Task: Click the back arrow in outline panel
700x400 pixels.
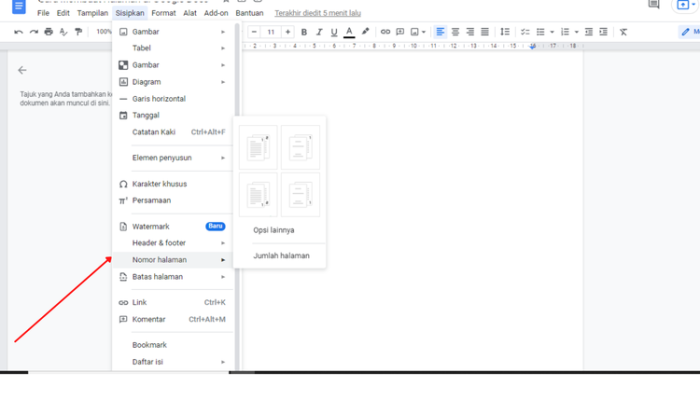Action: (22, 70)
